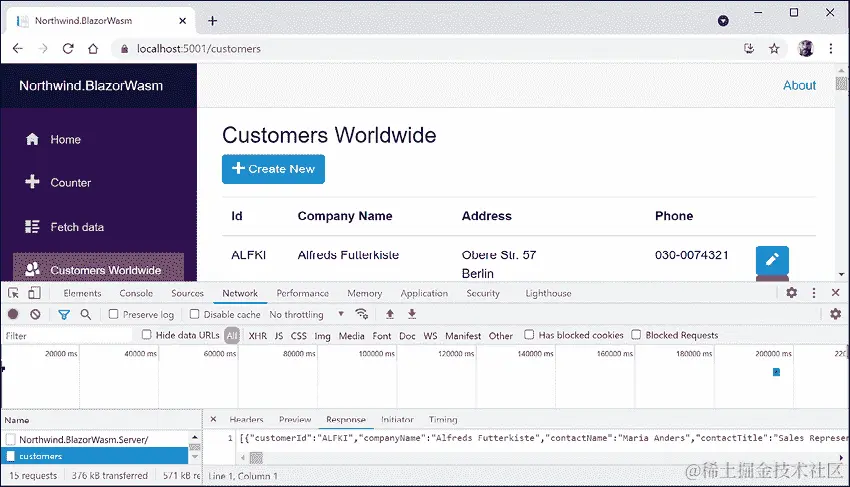
Task: Open a new browser tab
Action: 212,21
